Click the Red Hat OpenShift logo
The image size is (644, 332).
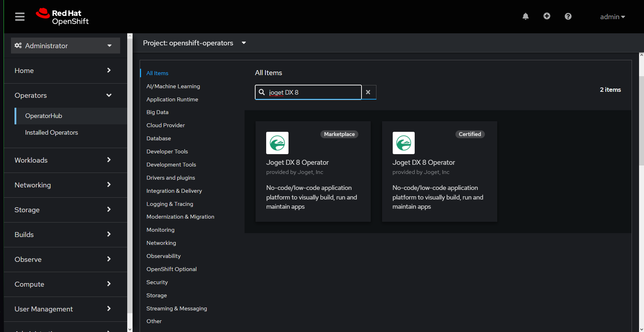point(62,17)
